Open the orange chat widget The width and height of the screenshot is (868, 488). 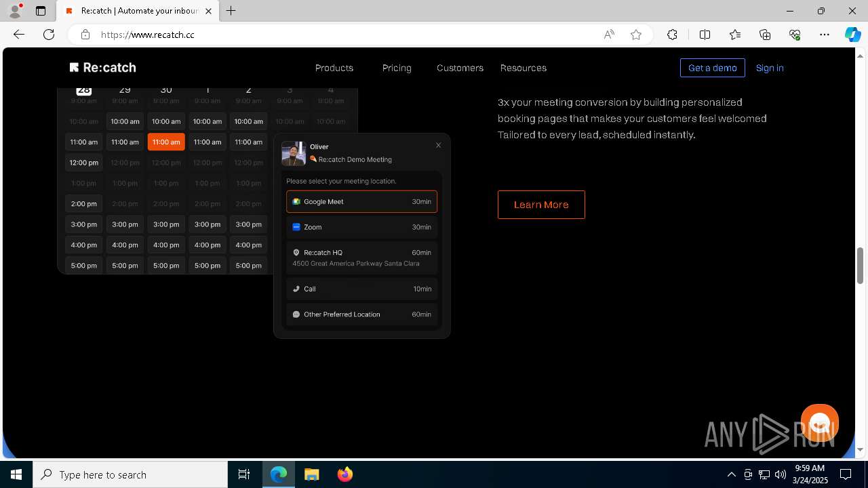tap(820, 423)
